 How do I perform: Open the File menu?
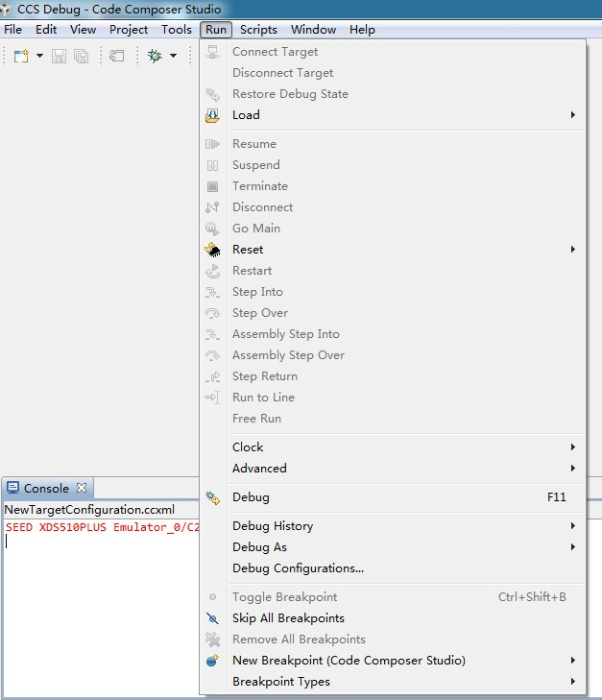[x=12, y=30]
